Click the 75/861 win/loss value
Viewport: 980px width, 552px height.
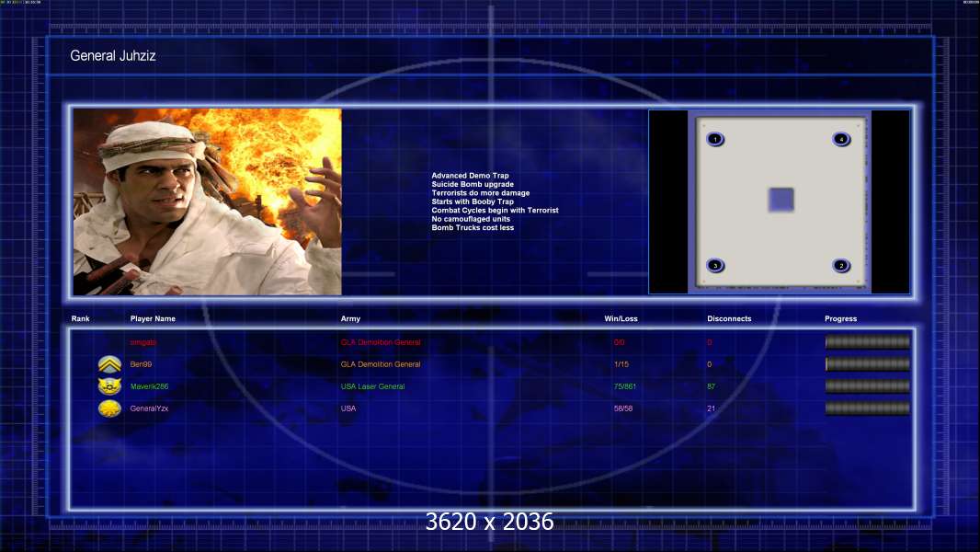pos(625,386)
